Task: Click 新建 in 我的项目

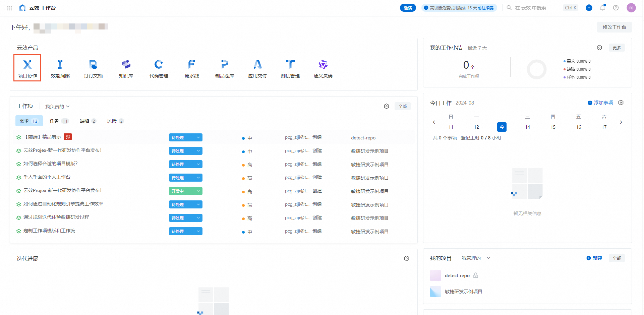Action: (594, 258)
